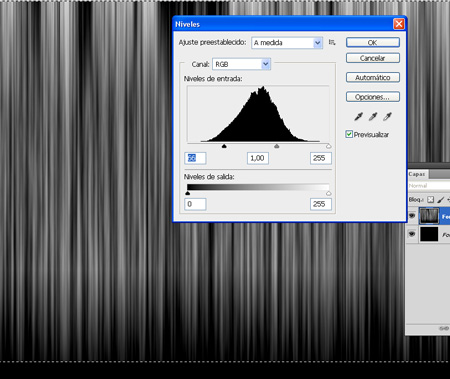Click the gamma 1,00 input field
The width and height of the screenshot is (450, 379).
click(x=258, y=158)
